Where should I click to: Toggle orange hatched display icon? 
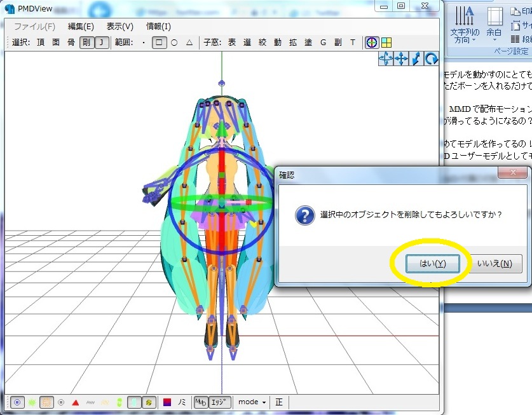[x=46, y=402]
